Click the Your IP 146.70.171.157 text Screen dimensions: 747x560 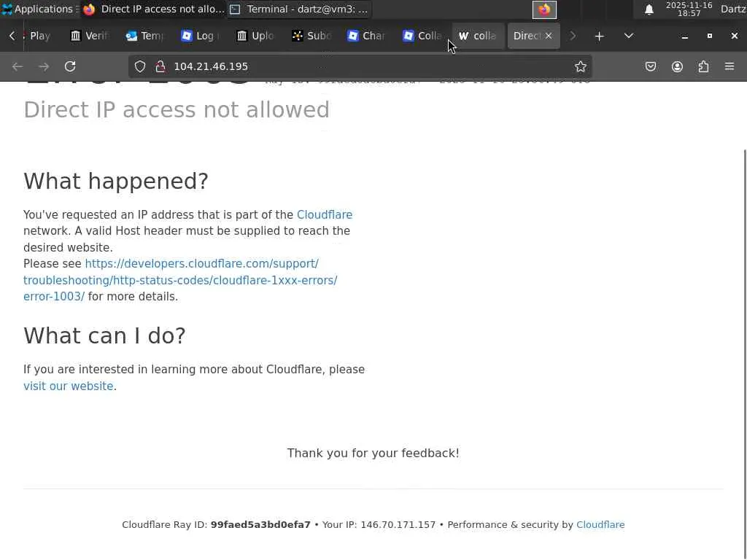379,525
